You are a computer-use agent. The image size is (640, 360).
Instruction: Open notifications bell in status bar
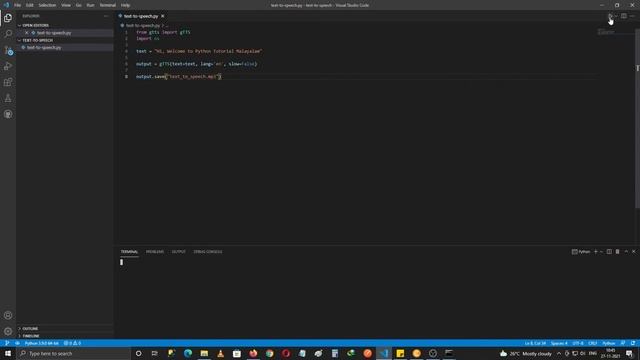click(x=633, y=343)
